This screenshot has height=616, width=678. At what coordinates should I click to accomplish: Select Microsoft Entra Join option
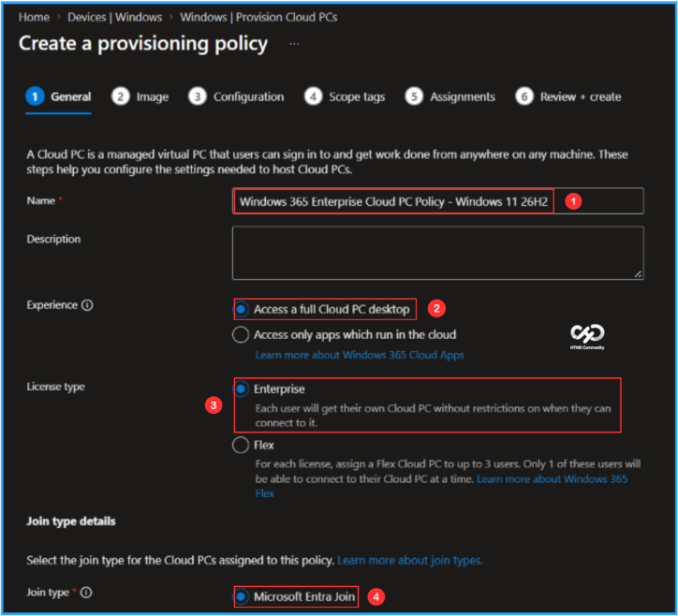click(241, 596)
